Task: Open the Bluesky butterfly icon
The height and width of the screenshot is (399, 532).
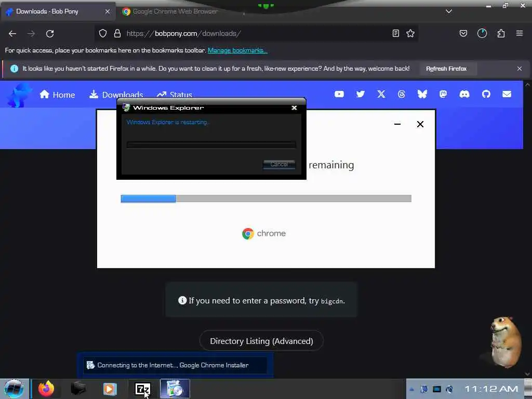Action: tap(422, 94)
